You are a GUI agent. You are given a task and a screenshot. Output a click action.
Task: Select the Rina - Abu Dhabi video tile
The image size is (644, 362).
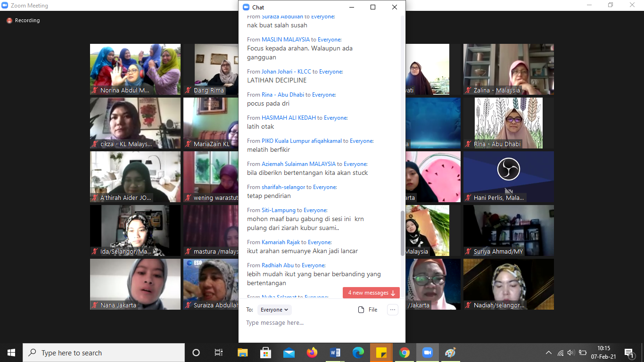(x=508, y=123)
